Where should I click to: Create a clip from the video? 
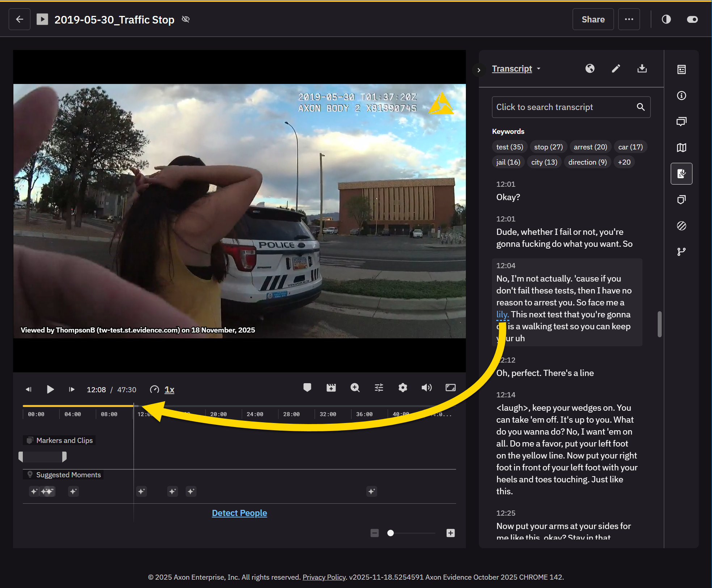click(331, 388)
